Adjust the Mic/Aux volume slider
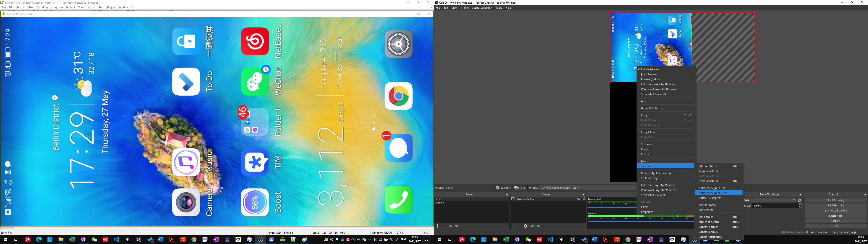The width and height of the screenshot is (868, 244). tap(641, 222)
